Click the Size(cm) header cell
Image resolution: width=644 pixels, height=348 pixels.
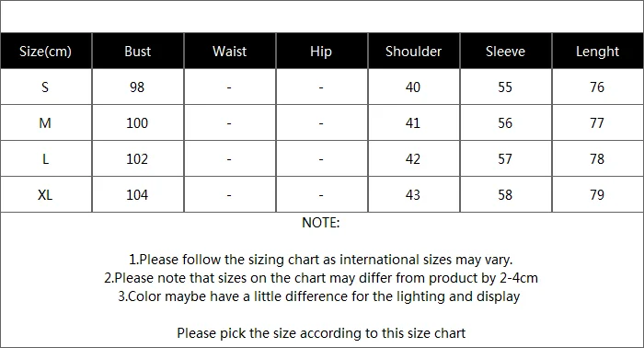[46, 51]
